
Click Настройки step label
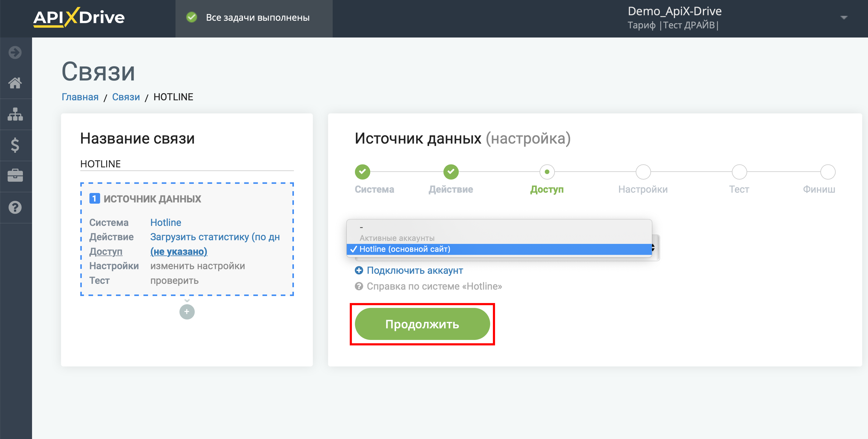(643, 189)
